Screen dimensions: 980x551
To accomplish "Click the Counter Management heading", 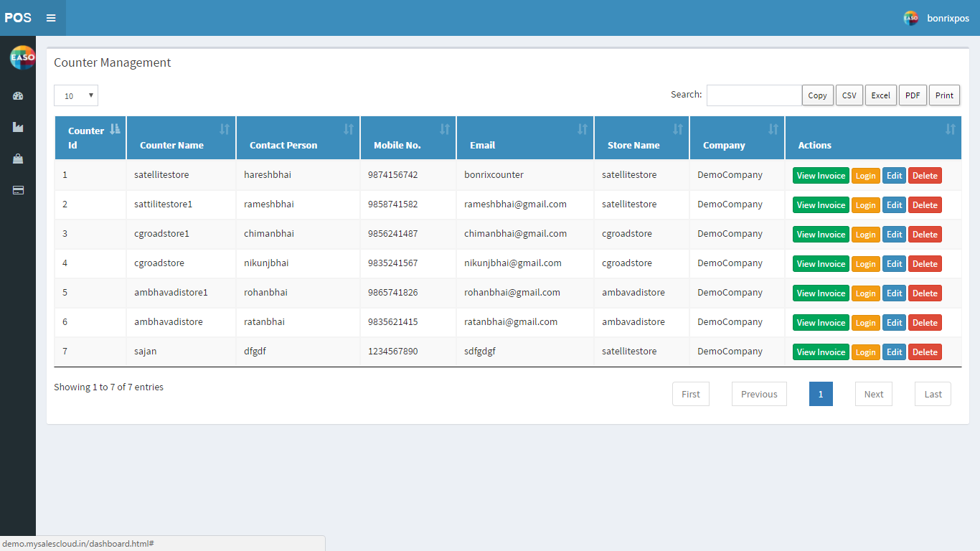I will 112,63.
